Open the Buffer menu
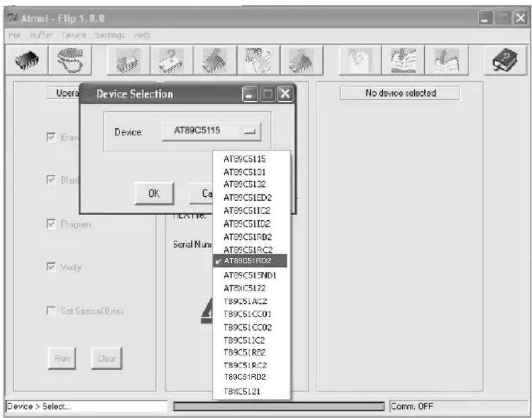 point(42,35)
